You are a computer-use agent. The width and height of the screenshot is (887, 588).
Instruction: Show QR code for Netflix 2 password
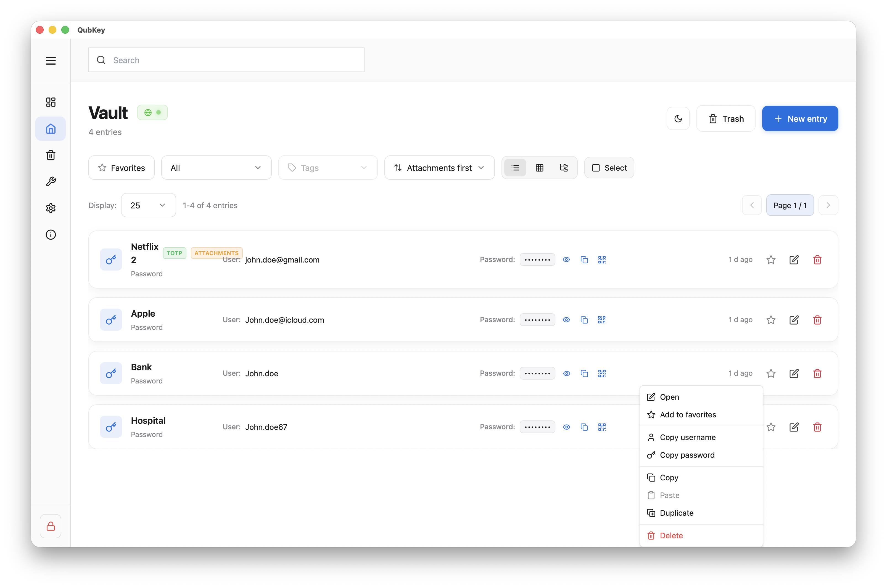point(602,259)
